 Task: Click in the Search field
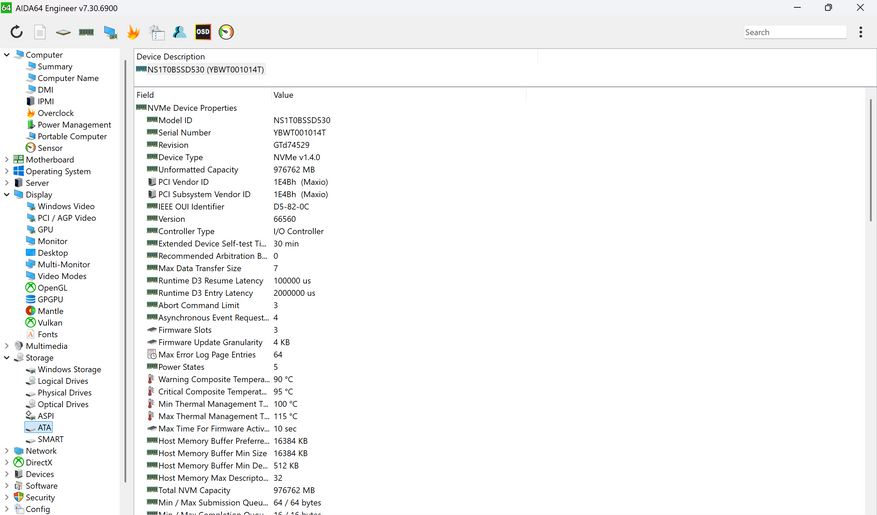795,32
